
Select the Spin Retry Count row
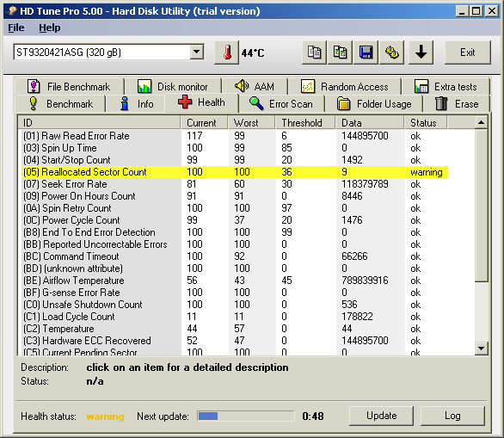(235, 208)
